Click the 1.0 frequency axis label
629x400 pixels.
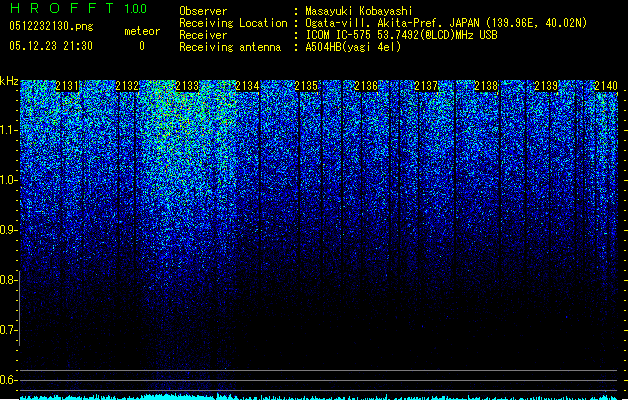pyautogui.click(x=8, y=180)
